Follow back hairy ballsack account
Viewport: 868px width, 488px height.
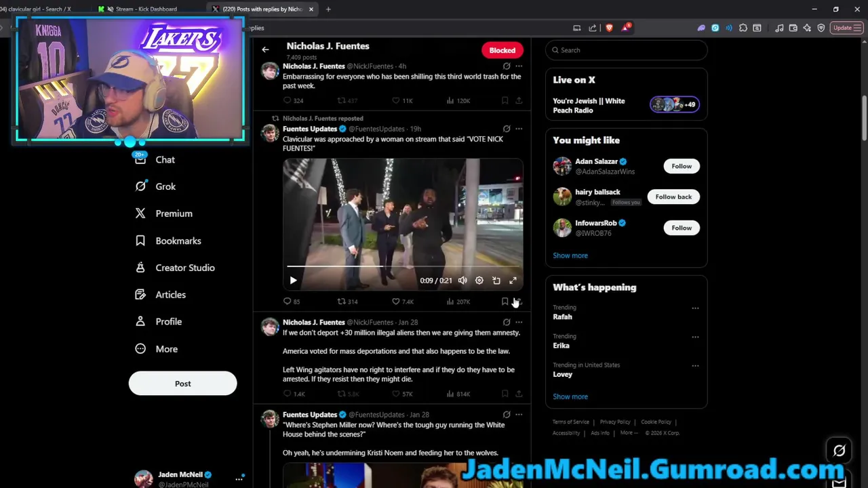(x=673, y=197)
